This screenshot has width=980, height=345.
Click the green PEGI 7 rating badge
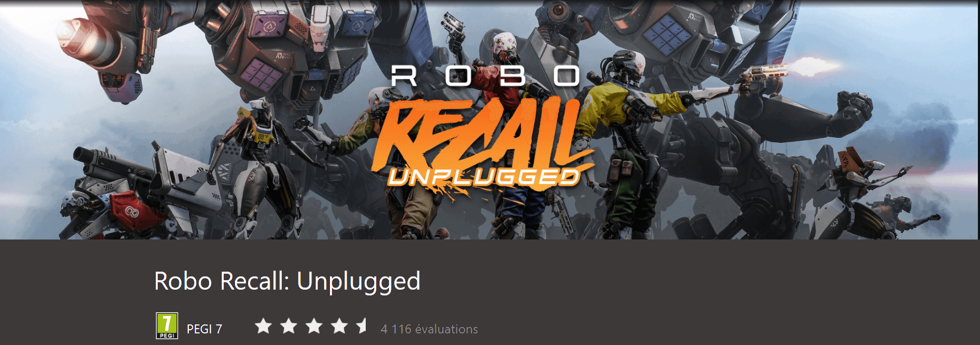pyautogui.click(x=167, y=326)
